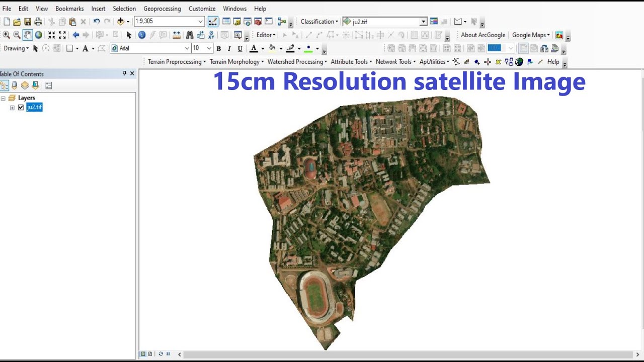Viewport: 644px width, 362px height.
Task: Expand the ju2.tif layer legend
Action: (x=12, y=108)
